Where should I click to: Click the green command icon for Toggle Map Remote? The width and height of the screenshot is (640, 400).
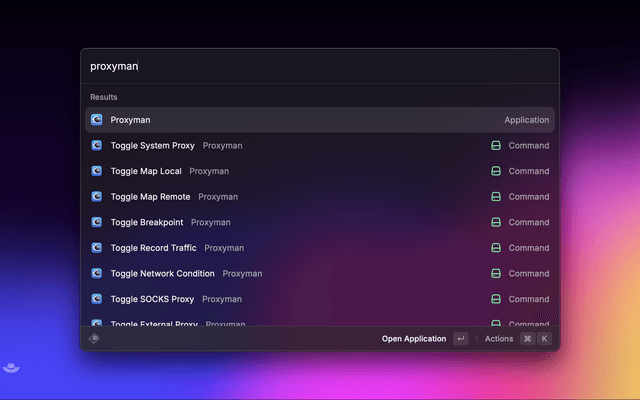pos(495,197)
